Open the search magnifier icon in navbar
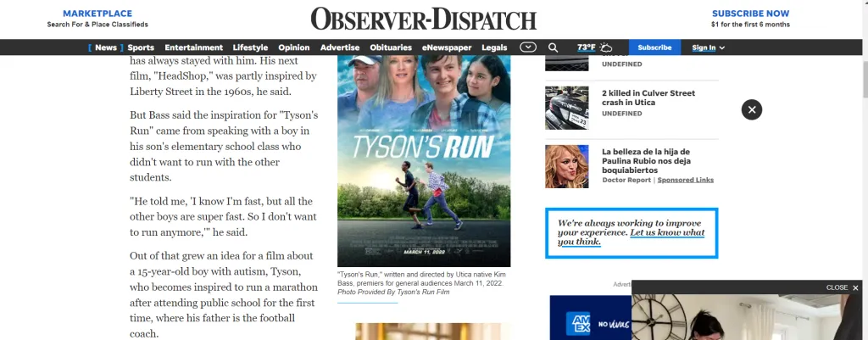 point(553,47)
